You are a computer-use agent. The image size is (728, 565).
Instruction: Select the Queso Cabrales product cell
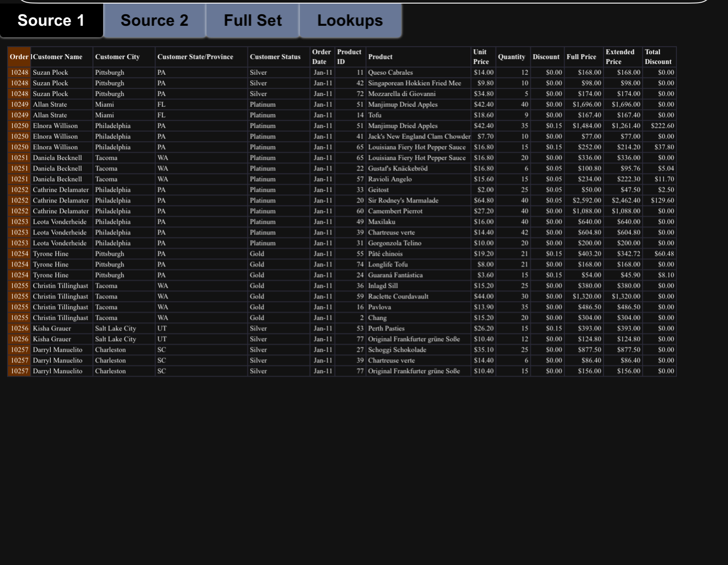pos(418,72)
